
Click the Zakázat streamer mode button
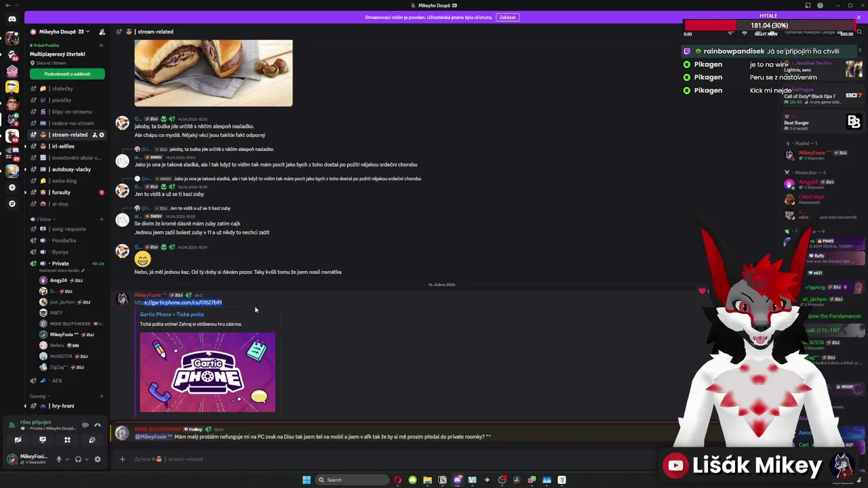click(507, 17)
